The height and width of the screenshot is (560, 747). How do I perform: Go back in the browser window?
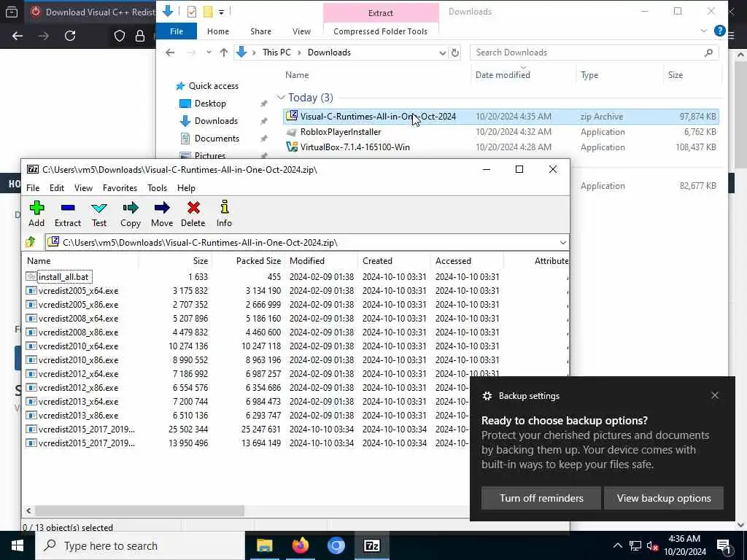[18, 36]
